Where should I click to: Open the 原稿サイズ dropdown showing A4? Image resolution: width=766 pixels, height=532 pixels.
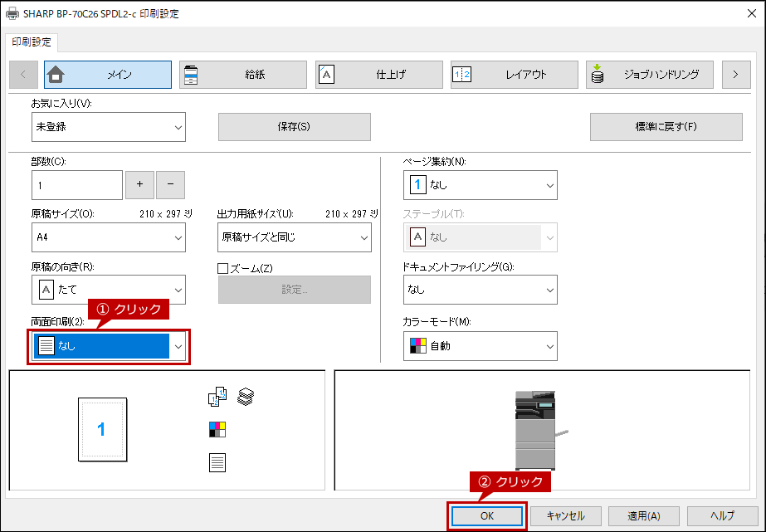[109, 237]
